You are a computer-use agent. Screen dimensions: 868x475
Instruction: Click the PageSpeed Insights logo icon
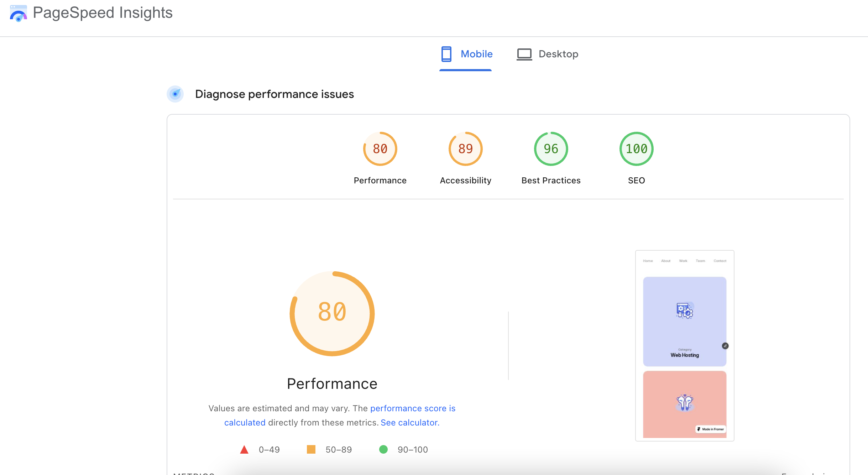point(18,13)
